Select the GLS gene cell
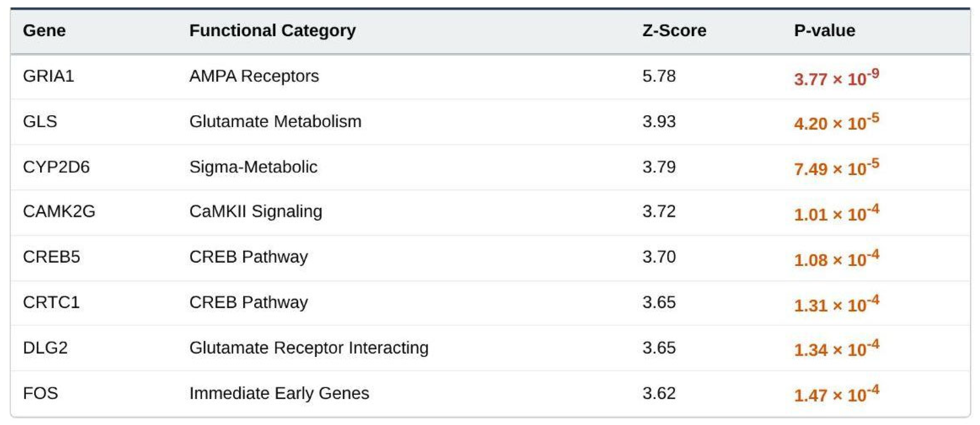This screenshot has height=425, width=980. [40, 122]
